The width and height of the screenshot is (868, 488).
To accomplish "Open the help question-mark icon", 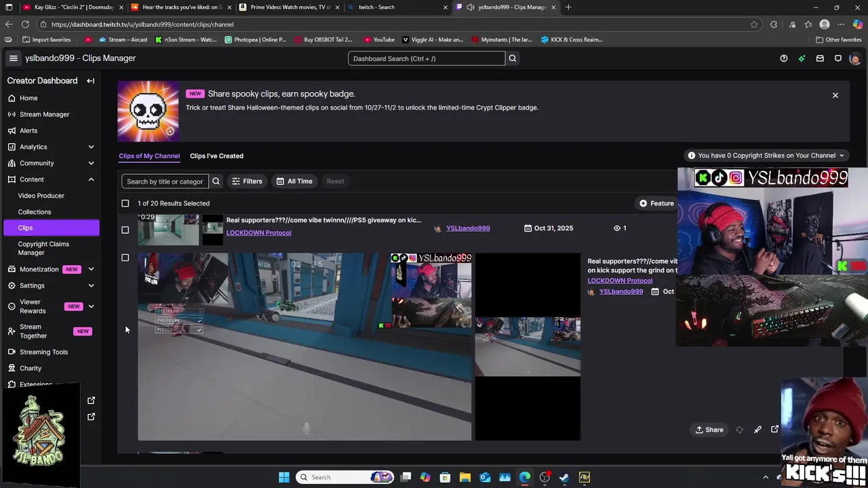I will pos(784,58).
